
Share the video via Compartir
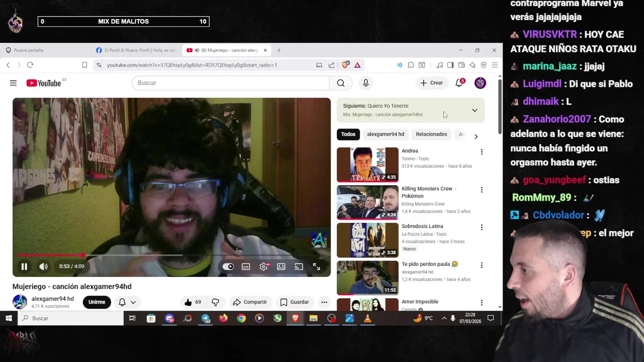[x=250, y=302]
